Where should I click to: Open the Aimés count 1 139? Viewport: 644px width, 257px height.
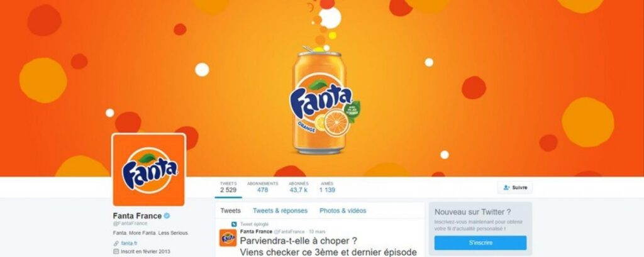pyautogui.click(x=327, y=187)
